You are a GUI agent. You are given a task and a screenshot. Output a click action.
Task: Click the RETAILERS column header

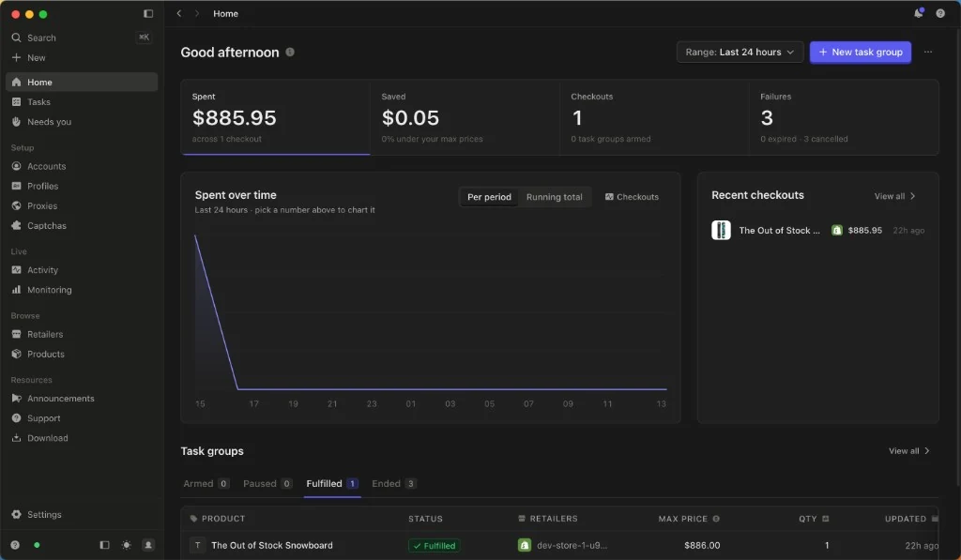point(548,519)
